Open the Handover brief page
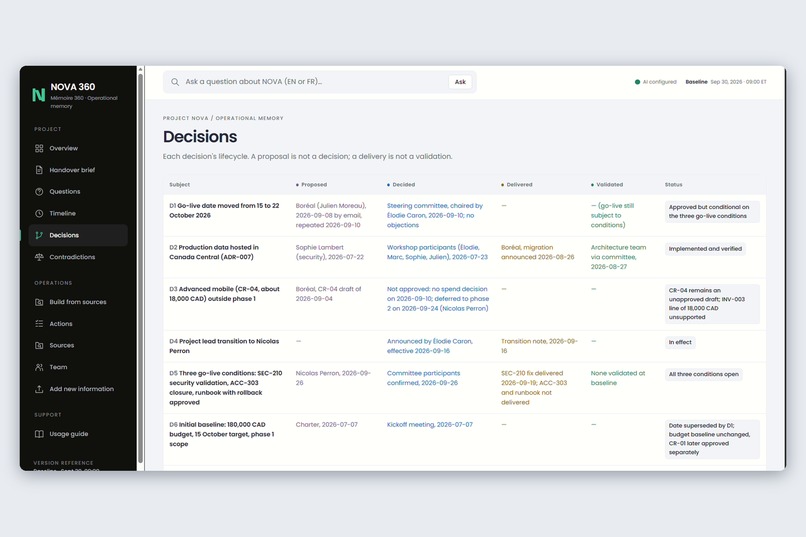Screen dimensions: 806x537 point(78,170)
